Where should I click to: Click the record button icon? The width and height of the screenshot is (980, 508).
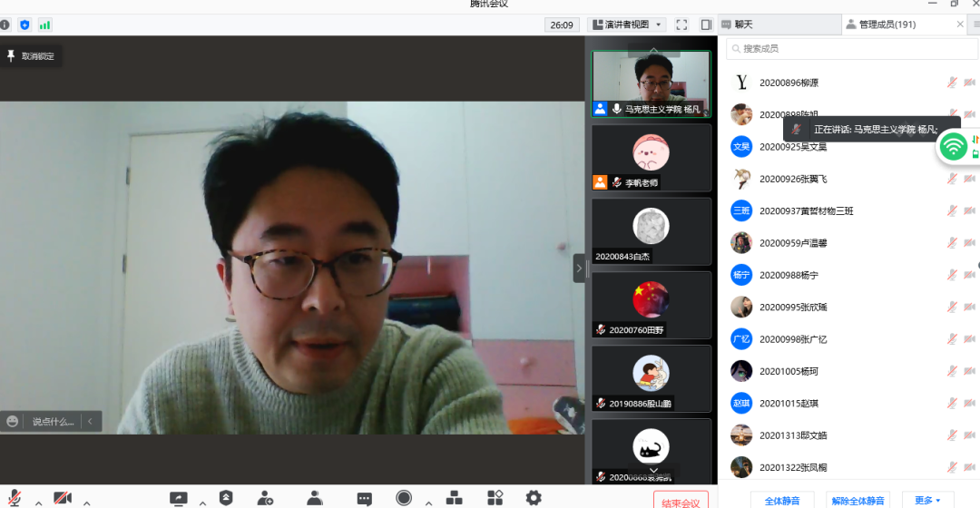coord(404,498)
